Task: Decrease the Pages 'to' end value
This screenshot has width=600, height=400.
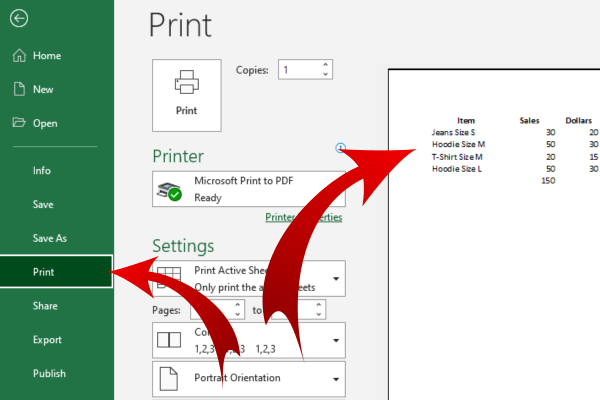Action: [x=318, y=314]
